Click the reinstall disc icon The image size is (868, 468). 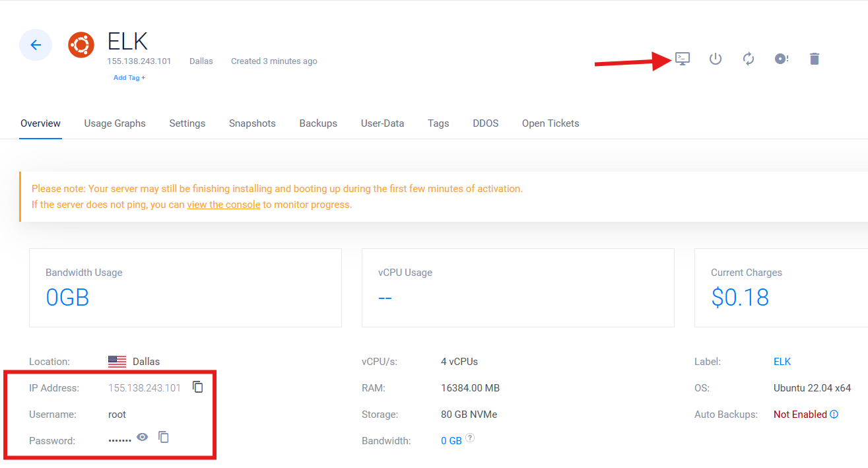(782, 59)
